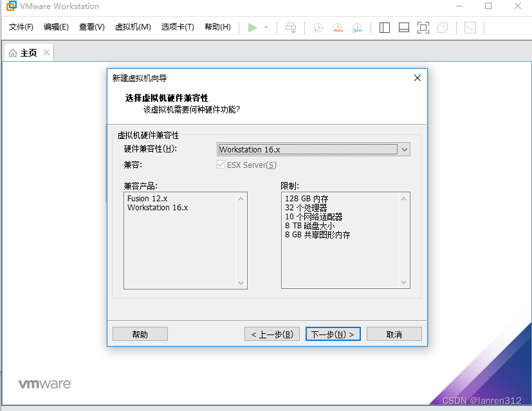
Task: Click the < 上一步(B) back button
Action: coord(272,334)
